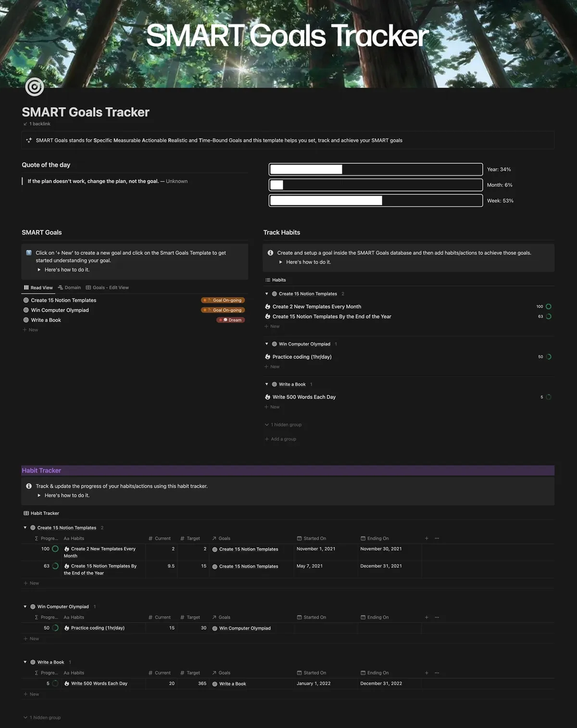This screenshot has height=728, width=577.
Task: Click the quote text about changing the plan
Action: tap(93, 181)
